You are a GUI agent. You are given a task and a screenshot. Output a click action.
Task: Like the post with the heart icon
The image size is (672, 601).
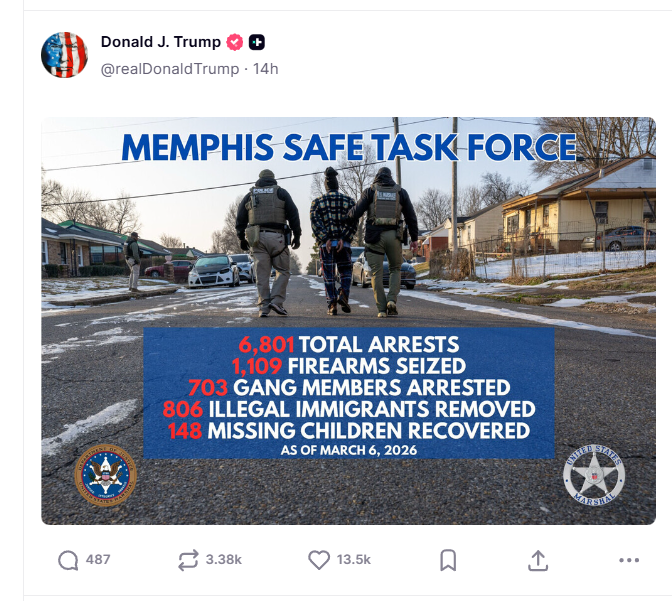[x=319, y=560]
